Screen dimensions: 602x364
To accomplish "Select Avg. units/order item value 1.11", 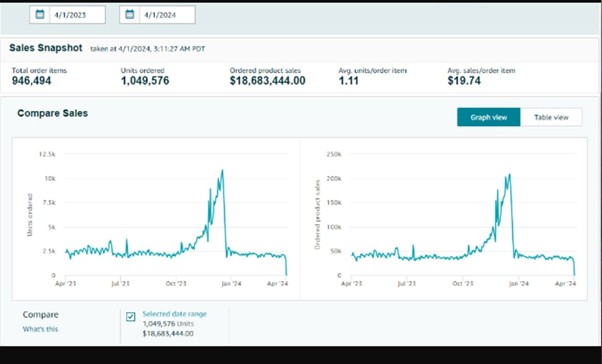I will 349,81.
